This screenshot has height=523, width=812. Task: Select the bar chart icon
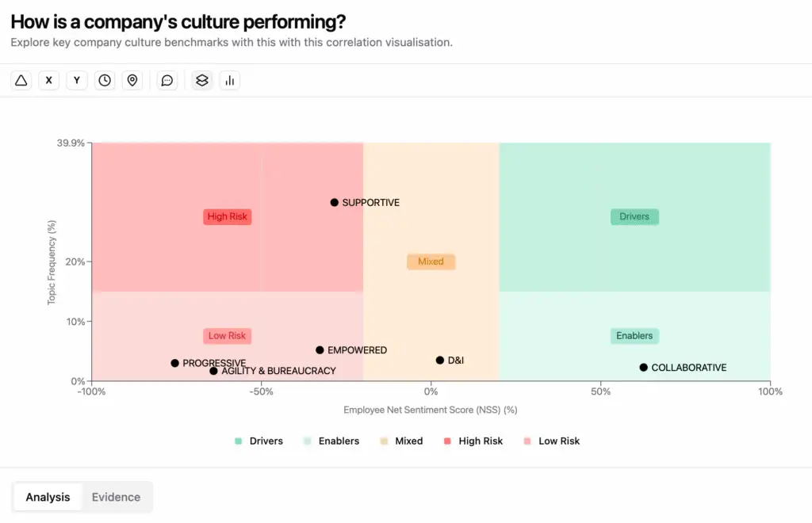(230, 80)
